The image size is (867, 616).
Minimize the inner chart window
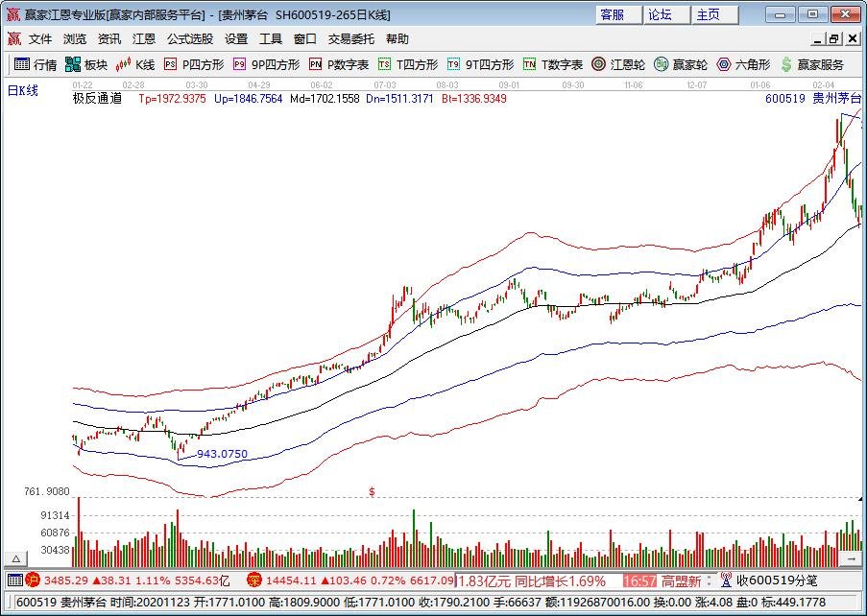[x=818, y=38]
